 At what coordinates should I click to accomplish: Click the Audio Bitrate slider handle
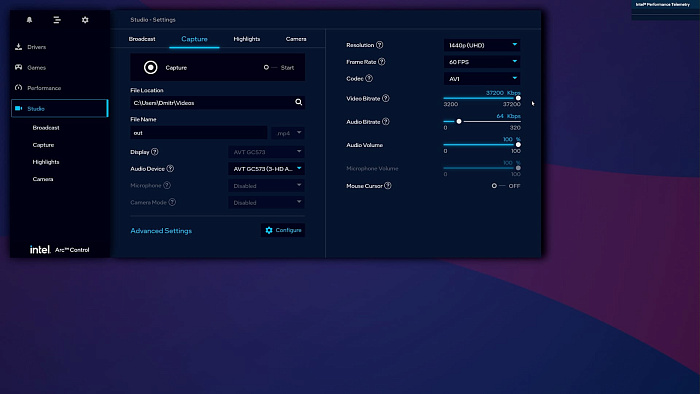click(x=458, y=121)
